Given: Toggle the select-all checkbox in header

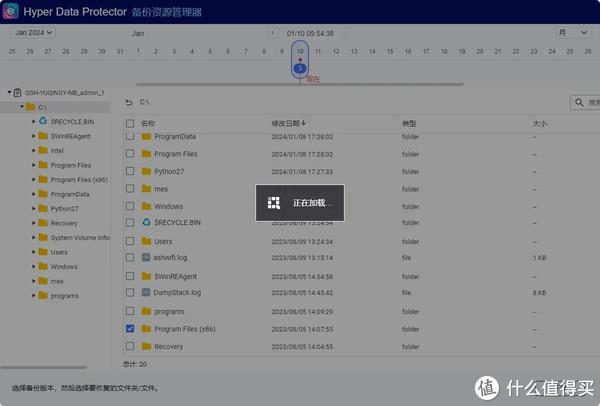Looking at the screenshot, I should 130,123.
